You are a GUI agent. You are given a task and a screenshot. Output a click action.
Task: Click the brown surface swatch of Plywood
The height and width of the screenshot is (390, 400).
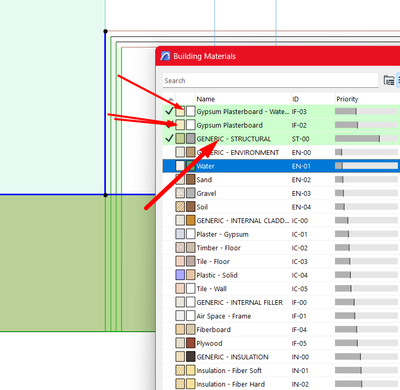click(x=191, y=343)
